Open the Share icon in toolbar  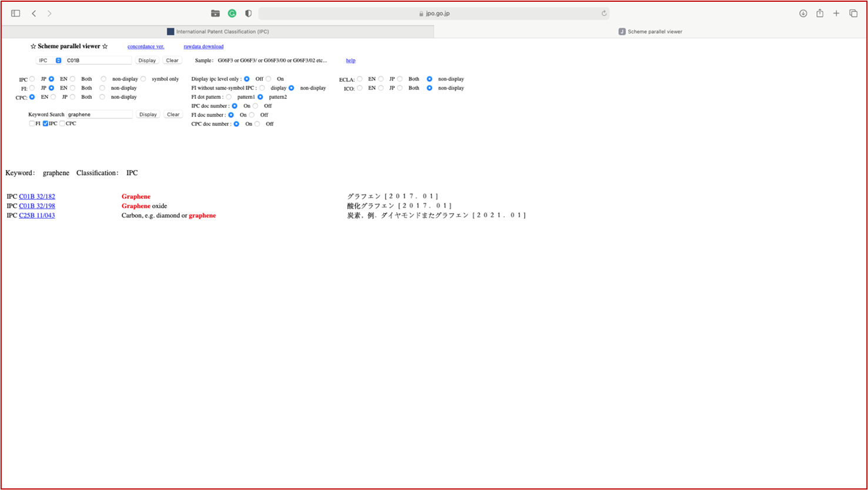click(x=820, y=14)
